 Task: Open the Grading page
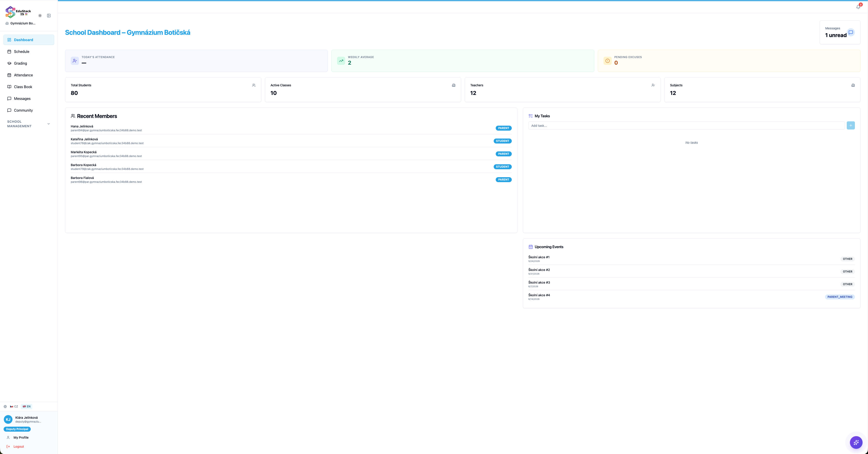(x=29, y=63)
